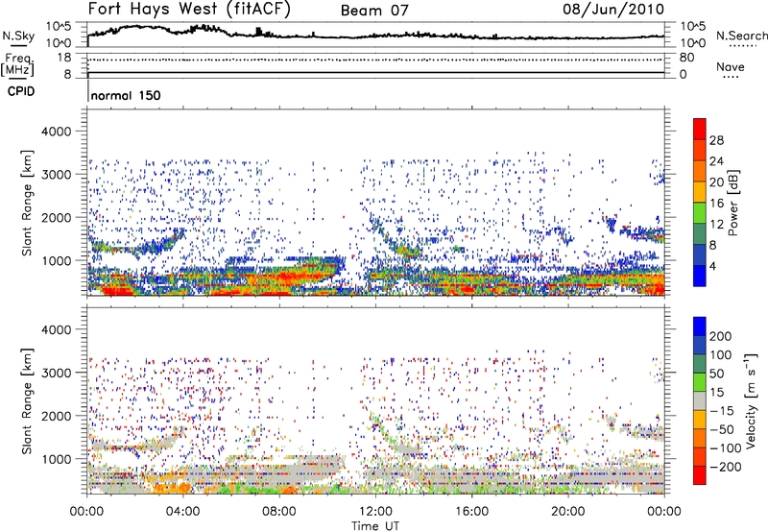Click the Fort Hays West (fitACF) title

[x=189, y=9]
